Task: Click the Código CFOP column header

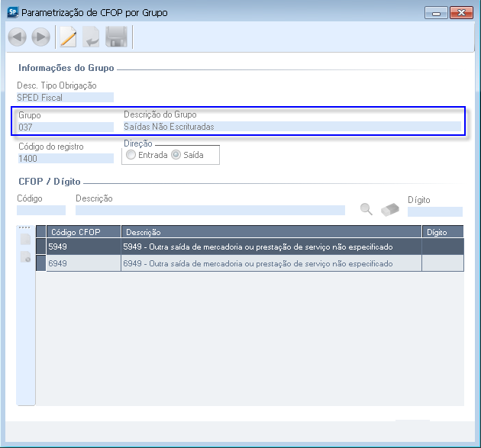Action: [x=83, y=232]
